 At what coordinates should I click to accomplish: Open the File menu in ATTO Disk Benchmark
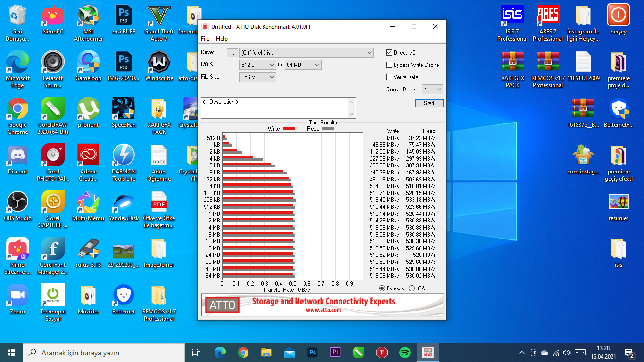205,39
